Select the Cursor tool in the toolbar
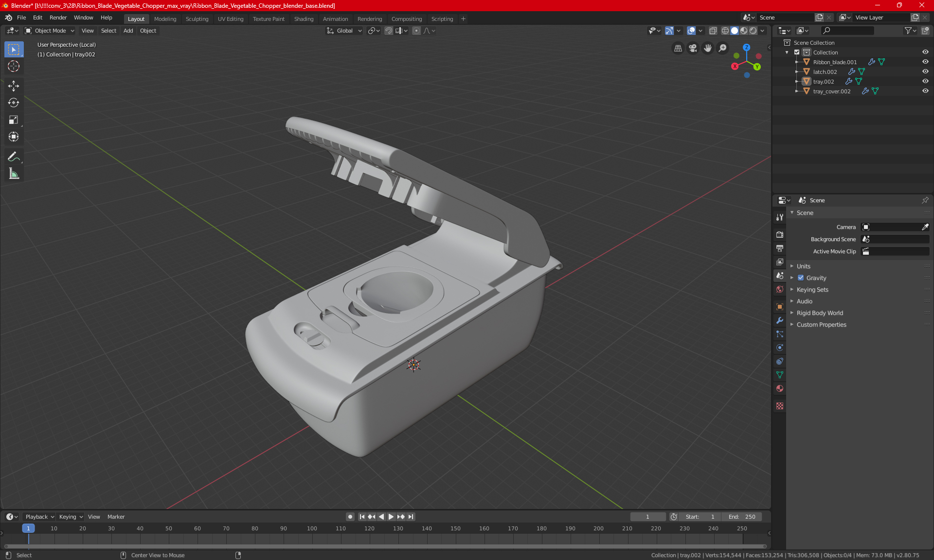This screenshot has height=560, width=934. pos(14,66)
